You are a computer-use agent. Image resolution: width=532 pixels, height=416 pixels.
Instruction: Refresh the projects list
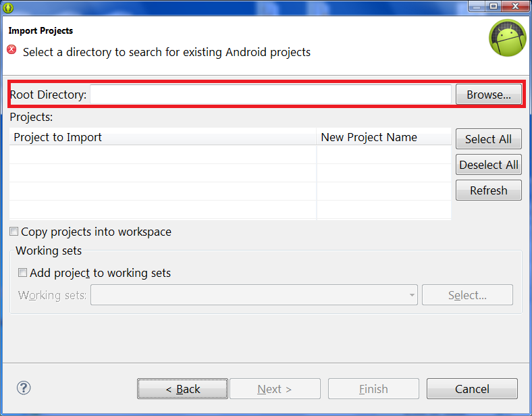point(489,190)
